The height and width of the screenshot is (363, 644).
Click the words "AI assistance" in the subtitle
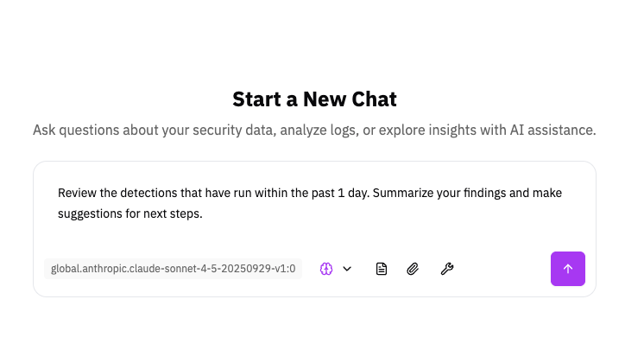552,131
